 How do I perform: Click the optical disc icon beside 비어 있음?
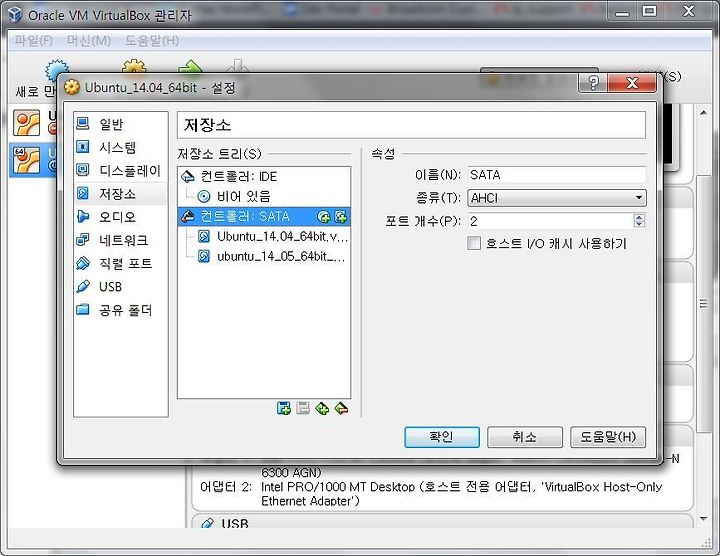[204, 197]
